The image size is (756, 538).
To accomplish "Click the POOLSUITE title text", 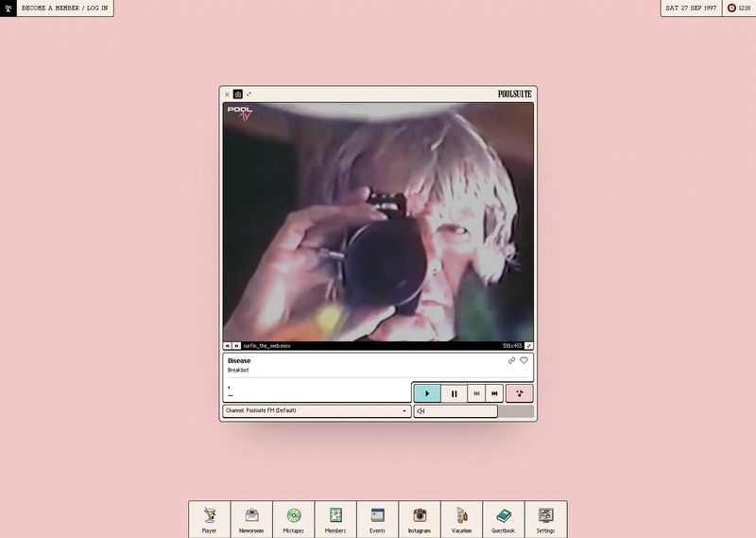I will (x=514, y=95).
